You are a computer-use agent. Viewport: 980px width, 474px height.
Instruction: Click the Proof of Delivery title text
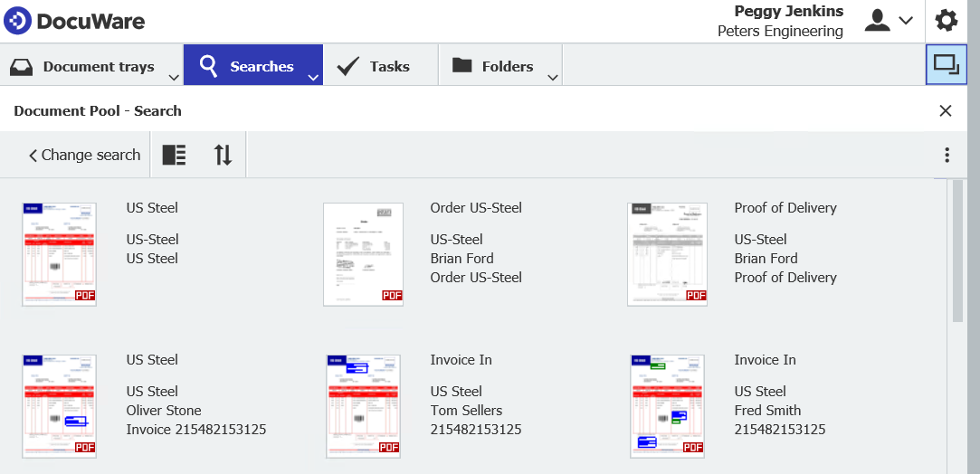[785, 208]
